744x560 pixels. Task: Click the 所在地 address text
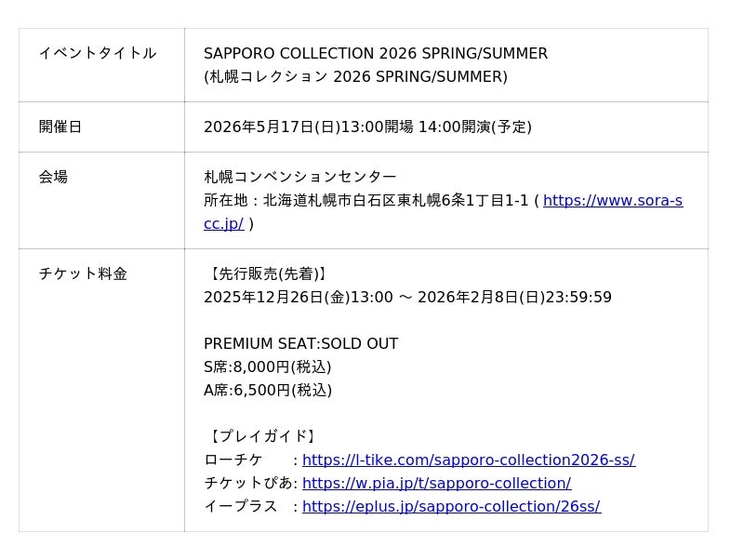tap(366, 201)
